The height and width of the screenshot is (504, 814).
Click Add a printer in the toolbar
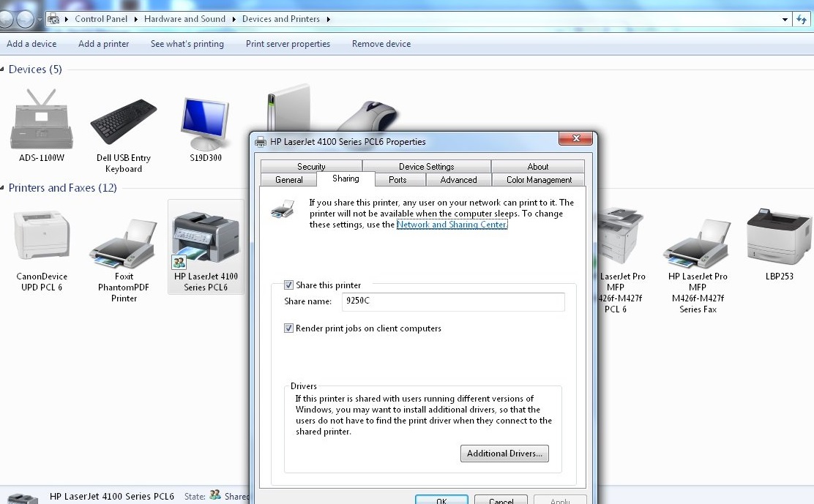click(103, 44)
